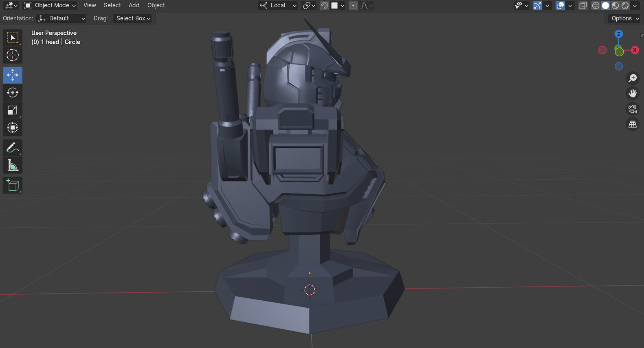The height and width of the screenshot is (348, 644).
Task: Toggle snapping magnet icon
Action: pyautogui.click(x=324, y=5)
